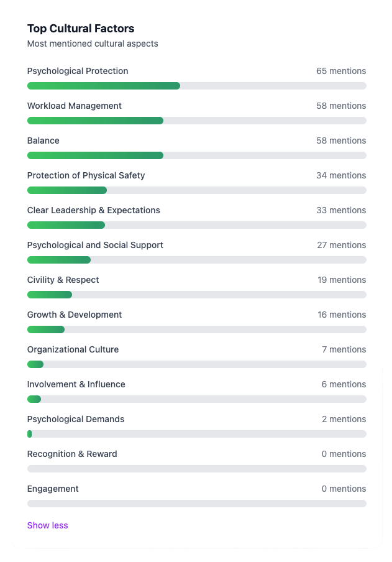This screenshot has width=392, height=562.
Task: Click the Workload Management factor label
Action: click(x=74, y=106)
